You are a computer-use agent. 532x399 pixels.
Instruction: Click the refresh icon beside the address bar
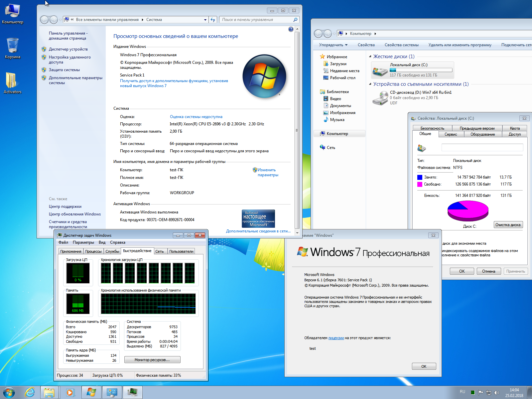(213, 20)
